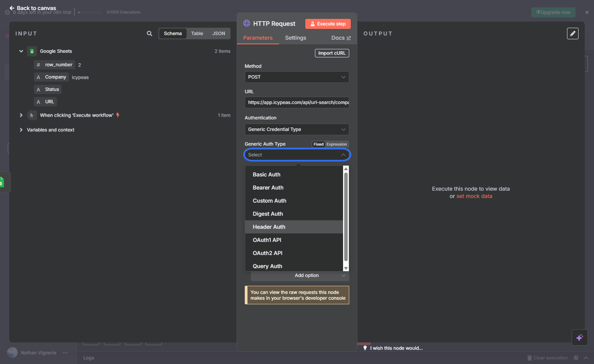This screenshot has height=364, width=594.
Task: Click the auth list scrollbar up arrow
Action: [x=346, y=169]
